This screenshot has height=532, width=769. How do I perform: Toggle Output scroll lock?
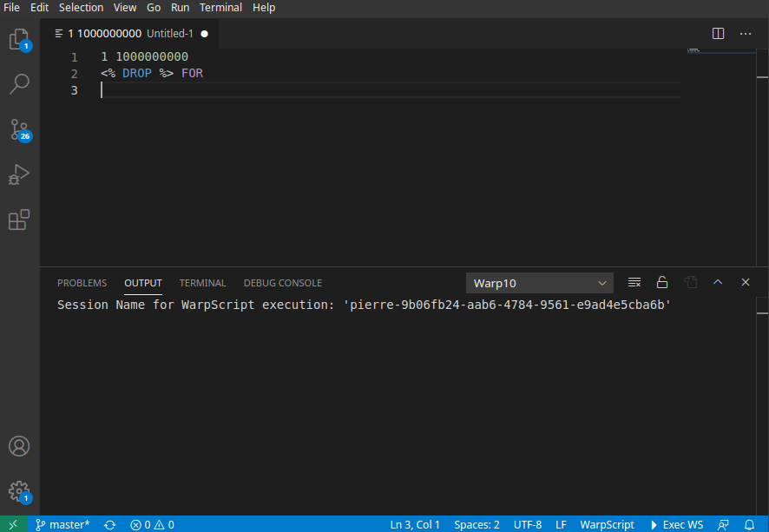point(662,282)
